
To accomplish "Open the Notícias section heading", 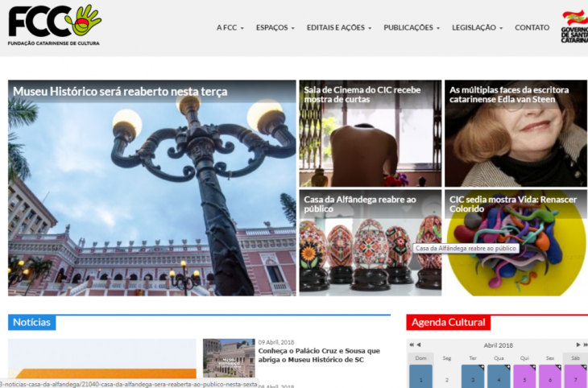I will 32,323.
